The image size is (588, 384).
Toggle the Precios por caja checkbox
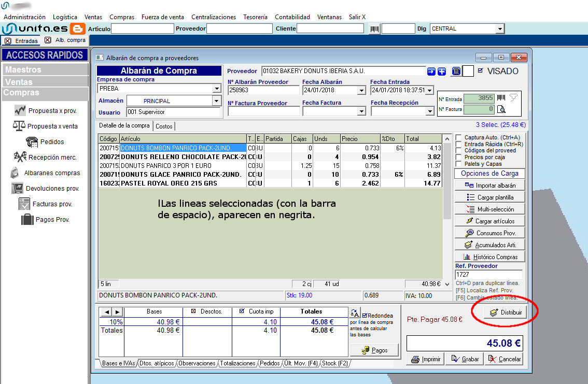458,158
